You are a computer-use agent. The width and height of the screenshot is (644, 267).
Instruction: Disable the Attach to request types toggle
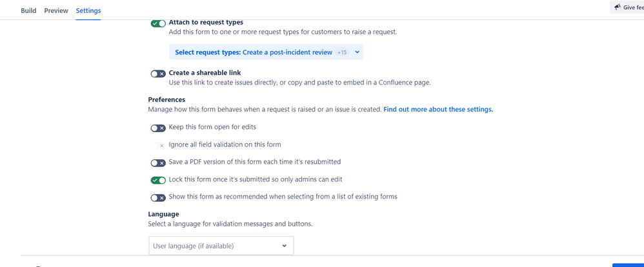pos(158,24)
